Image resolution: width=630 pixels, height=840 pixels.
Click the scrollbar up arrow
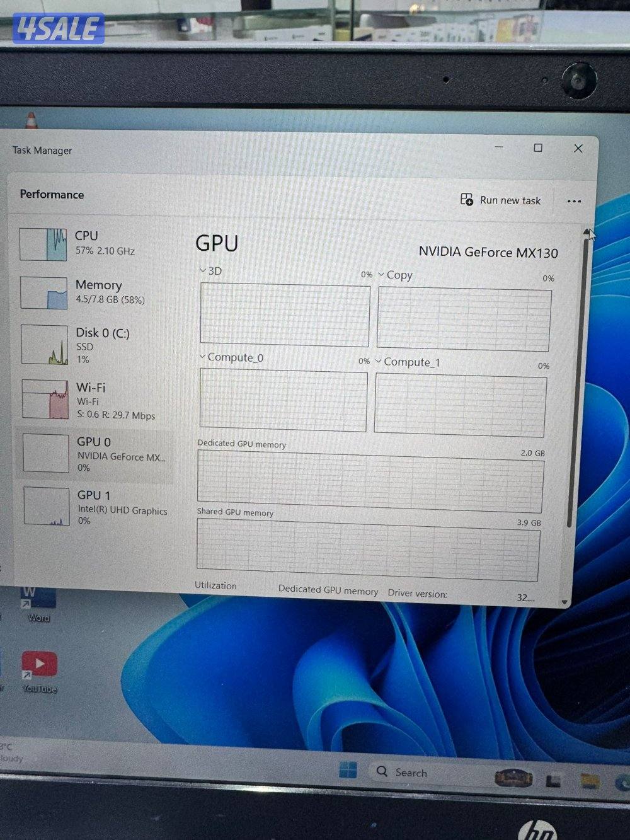coord(587,231)
